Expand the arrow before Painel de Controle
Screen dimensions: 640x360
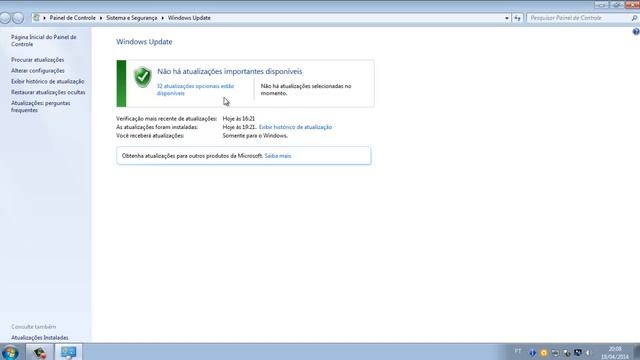(x=44, y=18)
